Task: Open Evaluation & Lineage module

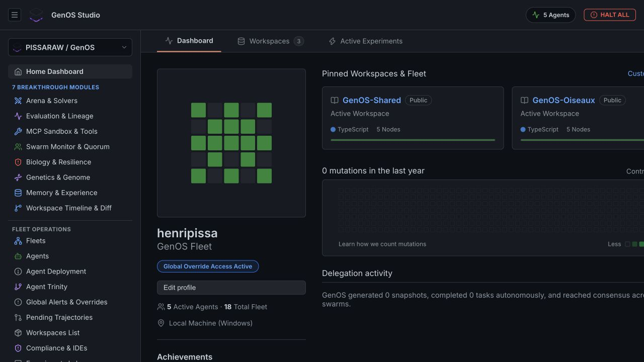Action: [x=70, y=116]
